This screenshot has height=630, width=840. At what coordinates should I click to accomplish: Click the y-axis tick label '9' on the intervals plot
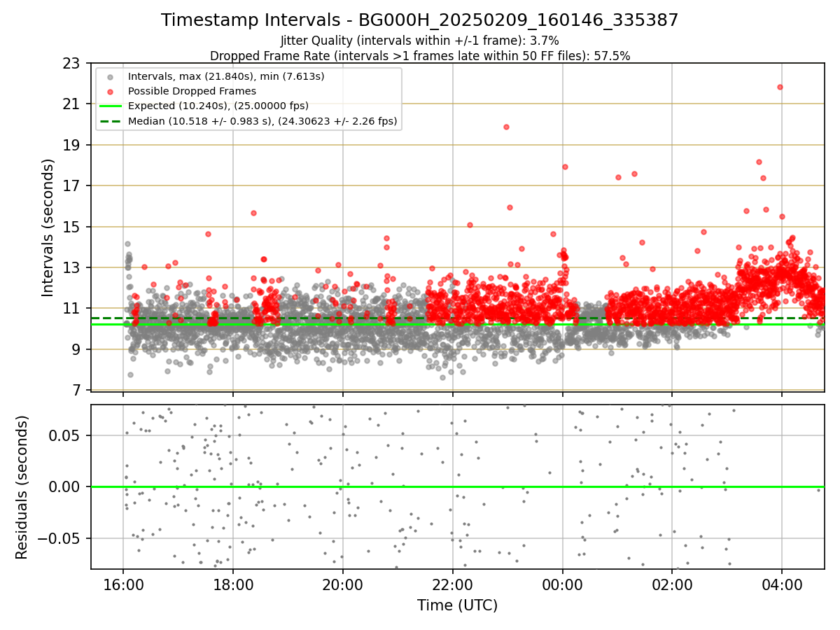(x=76, y=350)
